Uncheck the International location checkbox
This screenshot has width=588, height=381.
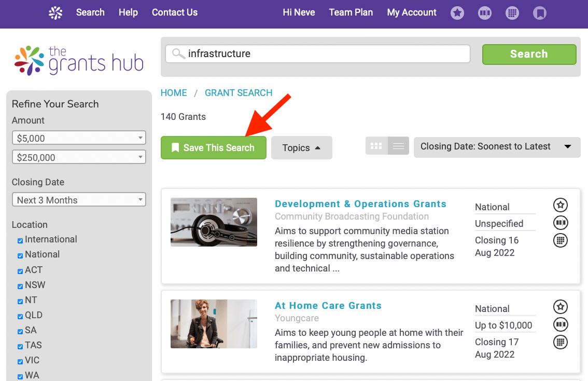coord(20,240)
